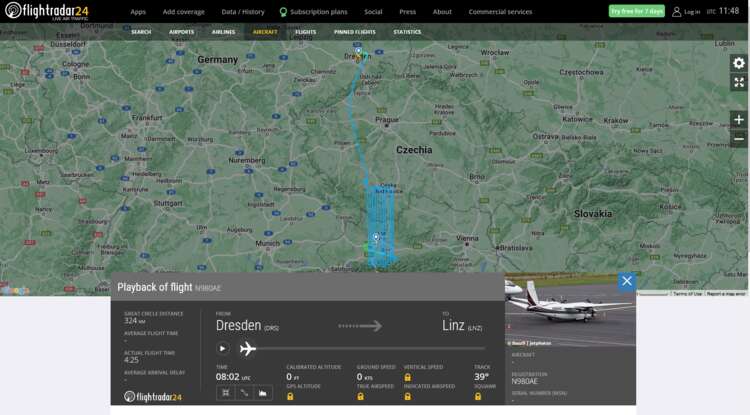Image resolution: width=750 pixels, height=415 pixels.
Task: Click the Flightradar24 logo in the header
Action: (x=46, y=11)
